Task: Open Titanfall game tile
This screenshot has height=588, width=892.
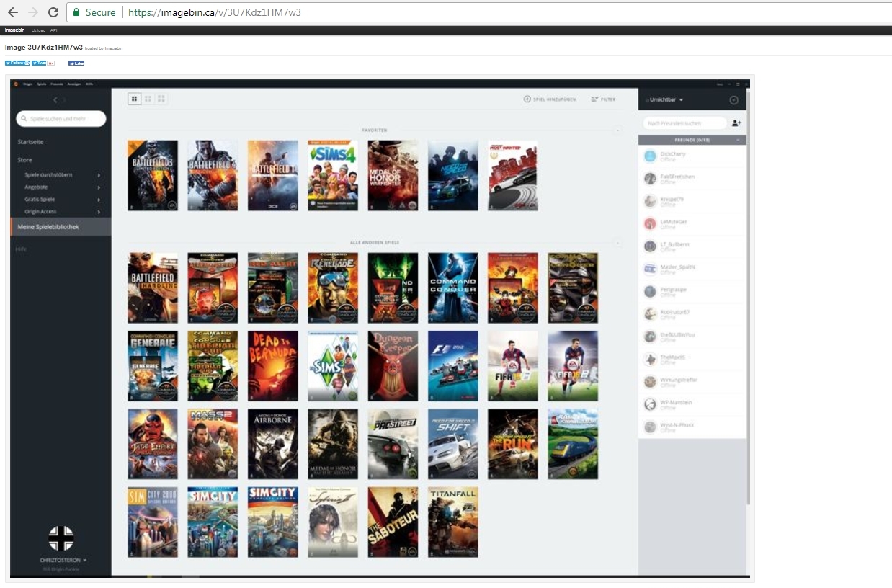Action: tap(452, 522)
